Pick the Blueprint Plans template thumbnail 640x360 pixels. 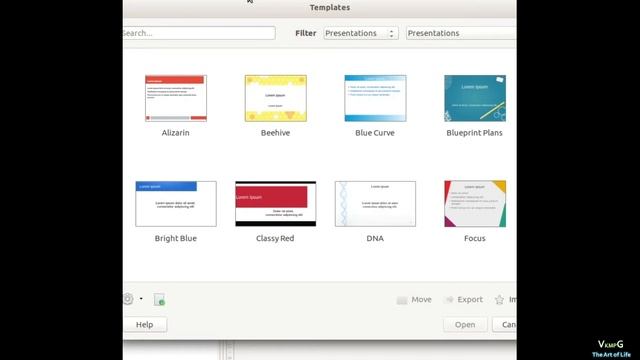point(475,98)
